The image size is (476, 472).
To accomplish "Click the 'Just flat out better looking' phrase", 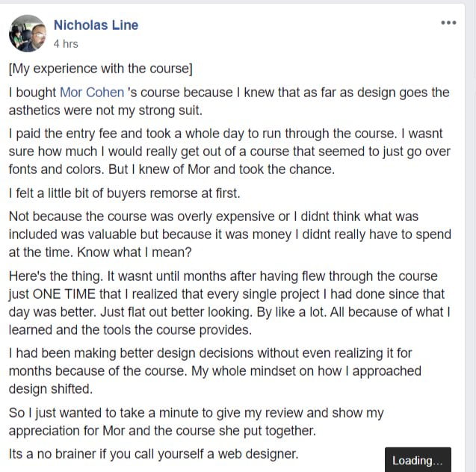I will coord(176,312).
